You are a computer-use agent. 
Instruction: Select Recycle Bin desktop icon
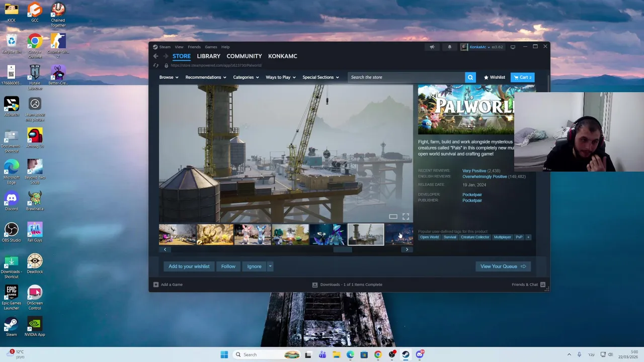click(x=11, y=44)
